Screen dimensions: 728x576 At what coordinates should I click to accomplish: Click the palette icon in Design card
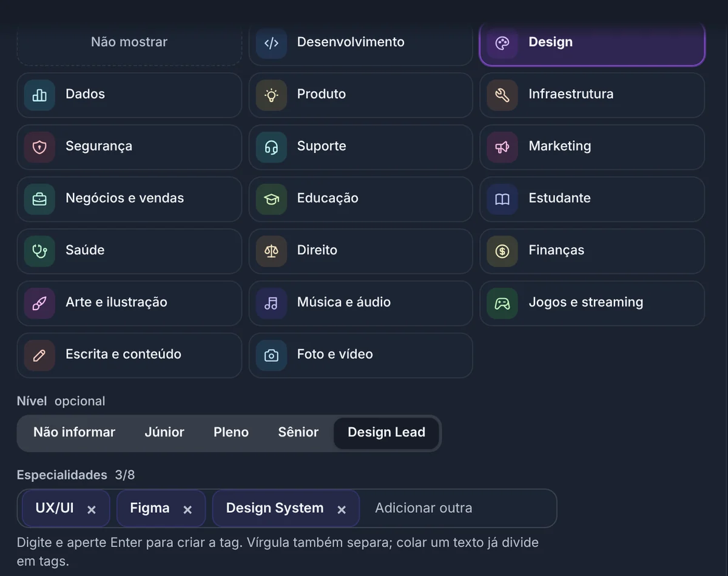[x=502, y=42]
